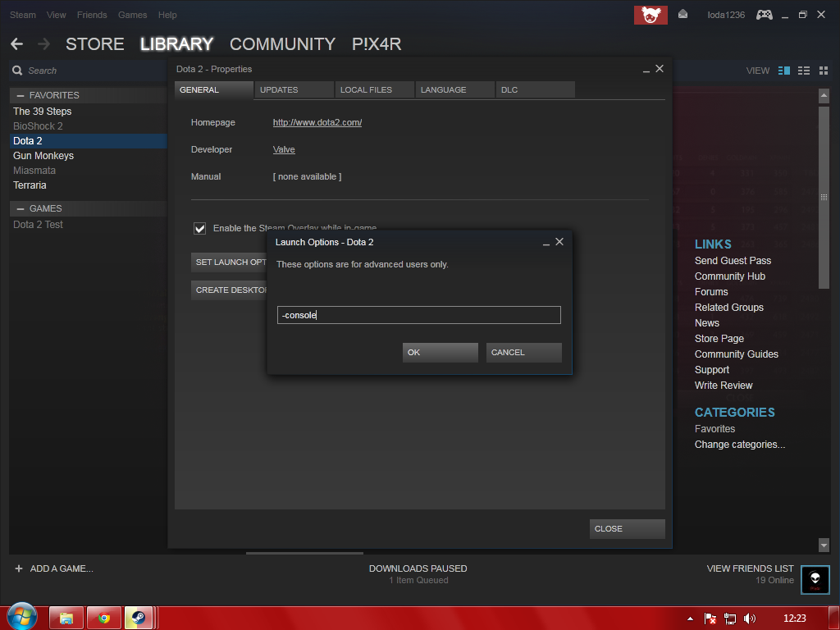This screenshot has height=630, width=840.
Task: Switch the library to list view
Action: click(x=804, y=71)
